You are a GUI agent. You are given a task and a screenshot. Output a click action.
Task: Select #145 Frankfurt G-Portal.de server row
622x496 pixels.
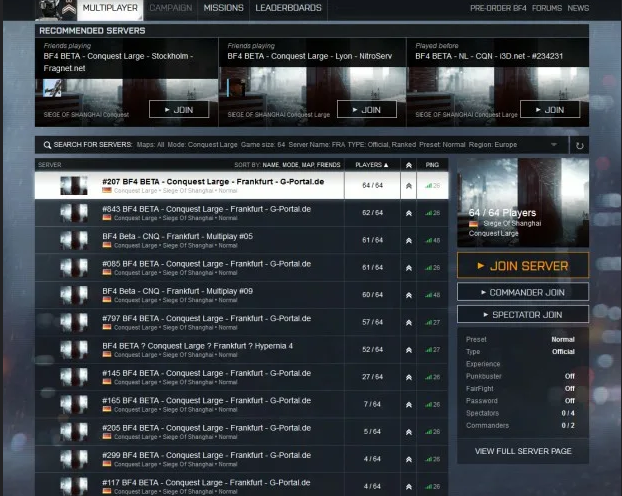[x=242, y=377]
